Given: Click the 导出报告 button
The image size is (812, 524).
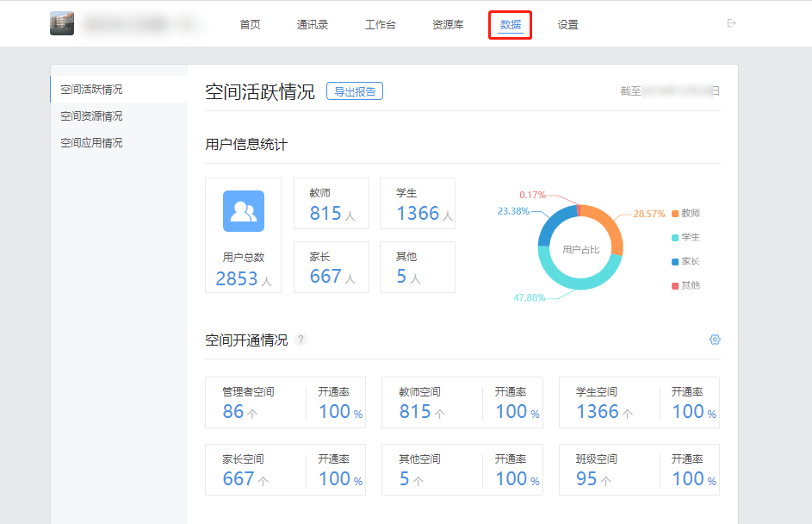Looking at the screenshot, I should point(355,91).
